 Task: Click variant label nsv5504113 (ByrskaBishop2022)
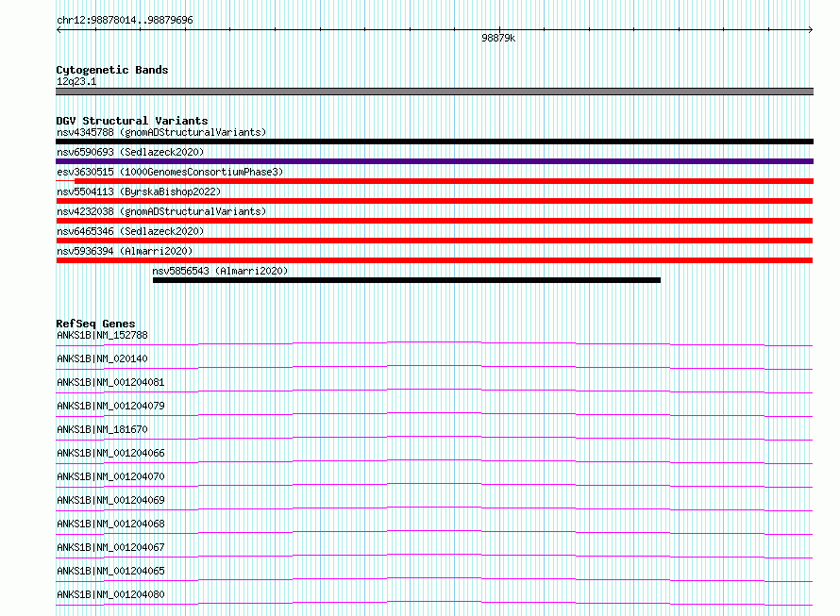tap(139, 191)
